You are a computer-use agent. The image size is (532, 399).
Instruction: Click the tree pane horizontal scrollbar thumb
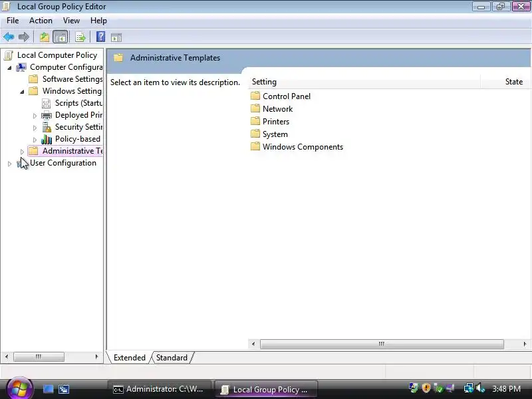(x=39, y=356)
